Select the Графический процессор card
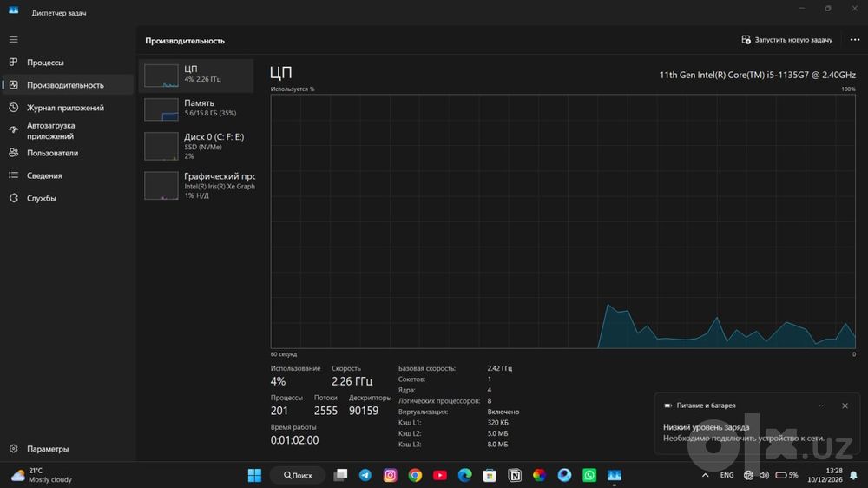The height and width of the screenshot is (488, 868). (x=196, y=186)
